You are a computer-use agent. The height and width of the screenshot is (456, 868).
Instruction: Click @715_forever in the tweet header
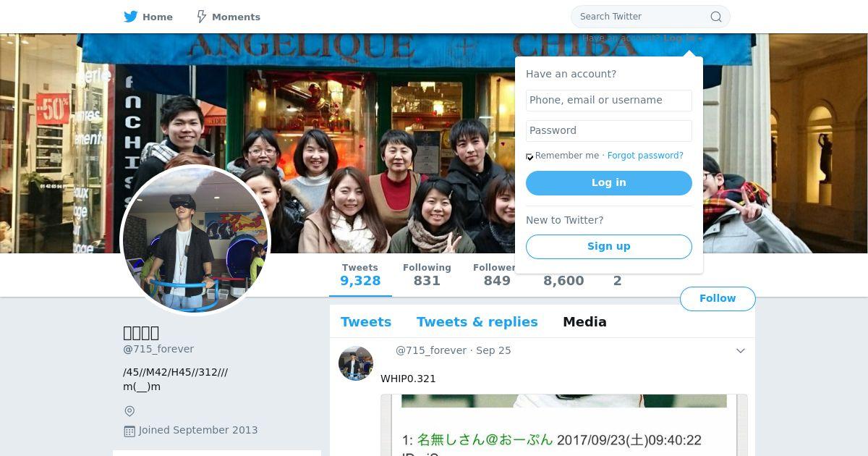point(431,350)
